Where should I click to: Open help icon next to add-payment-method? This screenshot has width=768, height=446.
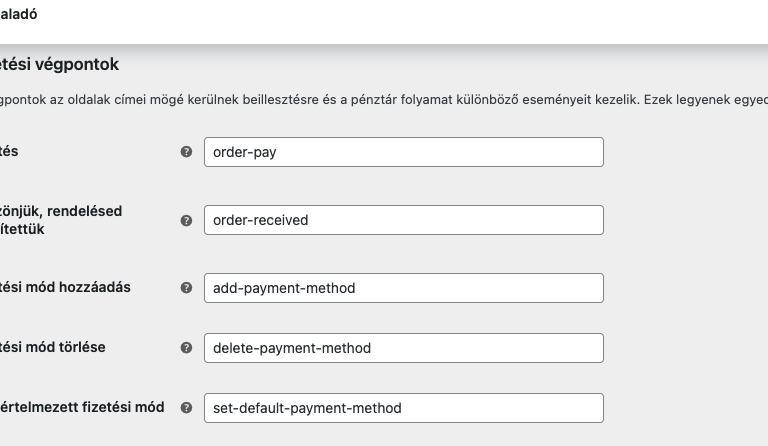coord(186,287)
